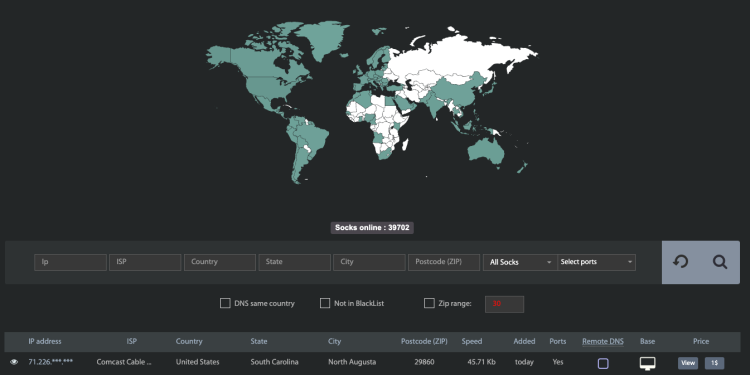Open the Remote DNS header link
The image size is (750, 375).
[603, 342]
